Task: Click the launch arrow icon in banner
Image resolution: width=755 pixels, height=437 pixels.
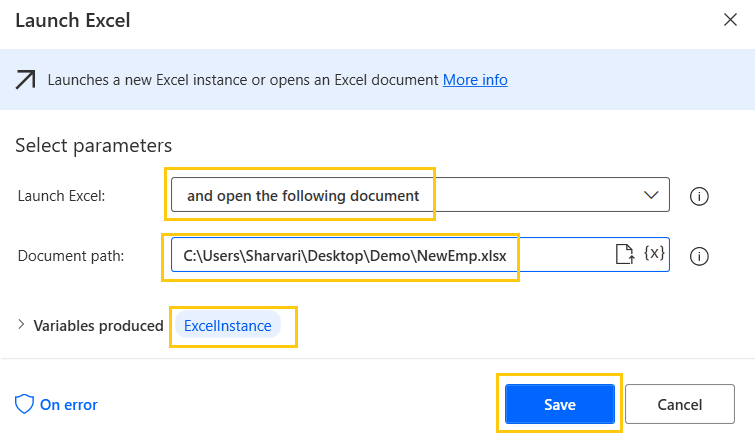Action: coord(25,79)
